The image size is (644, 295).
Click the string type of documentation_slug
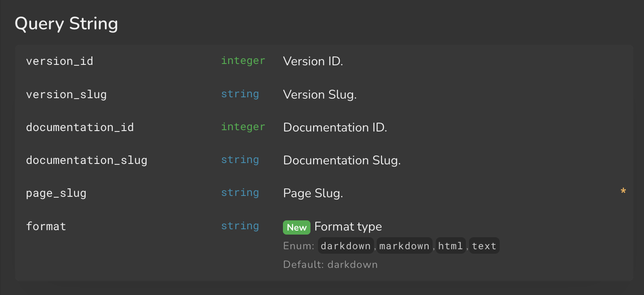(x=240, y=159)
